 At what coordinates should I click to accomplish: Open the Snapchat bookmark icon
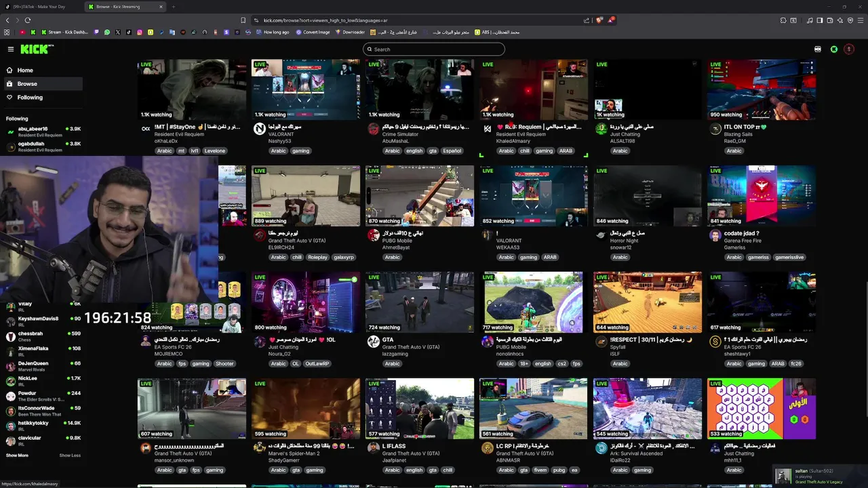151,32
